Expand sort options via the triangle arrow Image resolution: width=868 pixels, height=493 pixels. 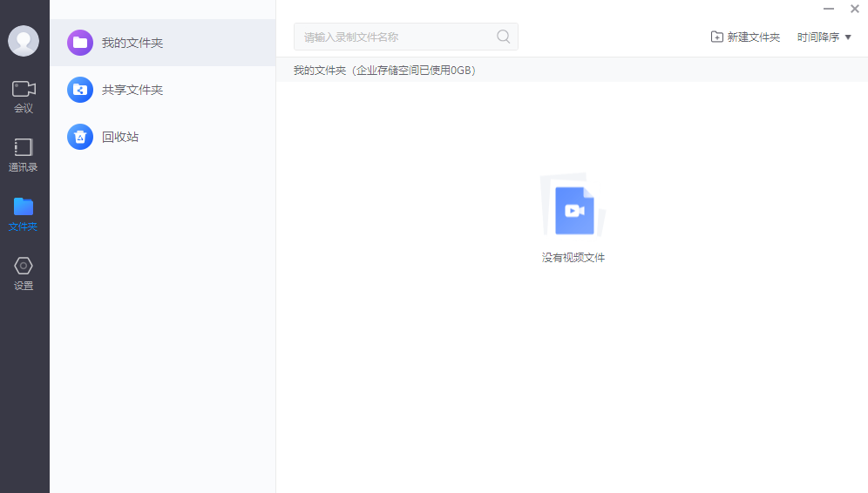[848, 37]
